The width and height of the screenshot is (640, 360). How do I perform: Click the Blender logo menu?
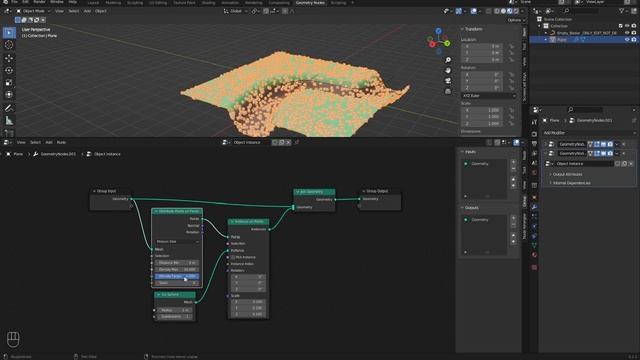pyautogui.click(x=5, y=2)
